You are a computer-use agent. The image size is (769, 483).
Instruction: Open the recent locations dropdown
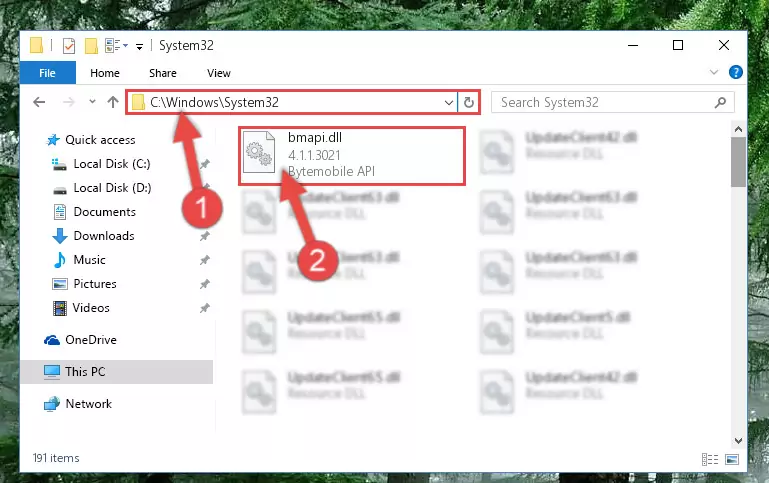(92, 102)
